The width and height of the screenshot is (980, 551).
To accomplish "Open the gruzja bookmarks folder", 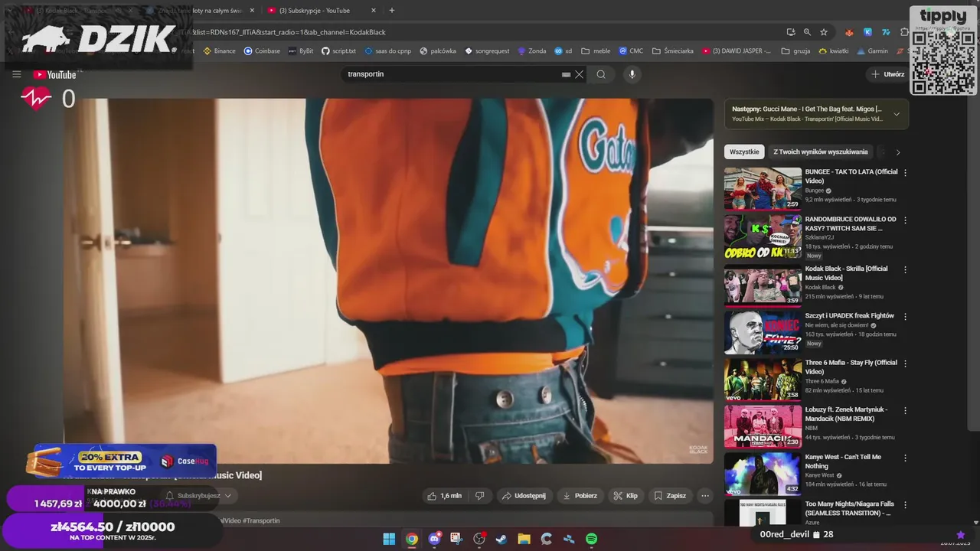I will click(795, 51).
